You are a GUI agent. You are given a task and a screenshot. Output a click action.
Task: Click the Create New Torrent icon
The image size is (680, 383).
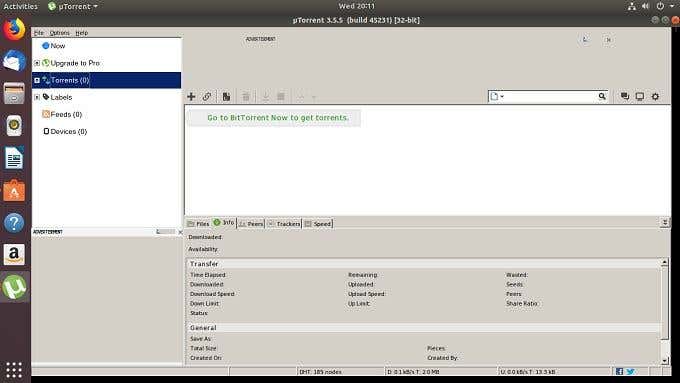point(226,96)
